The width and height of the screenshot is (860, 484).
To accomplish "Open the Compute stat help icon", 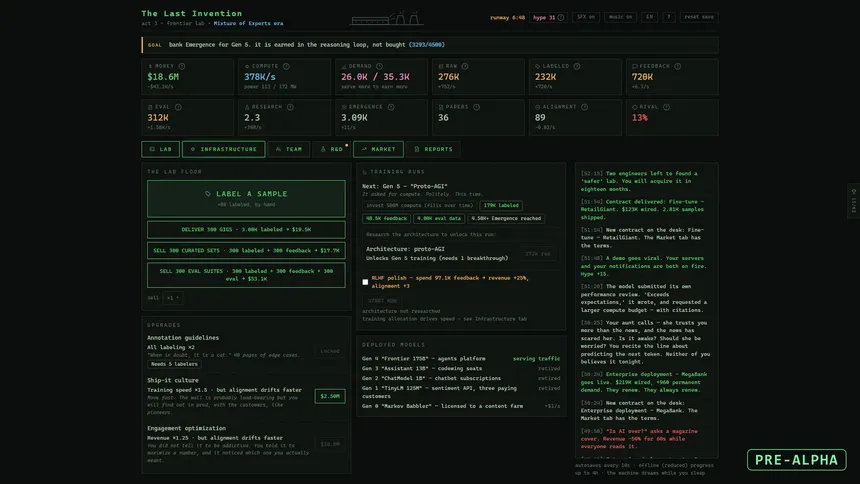I will click(x=286, y=66).
